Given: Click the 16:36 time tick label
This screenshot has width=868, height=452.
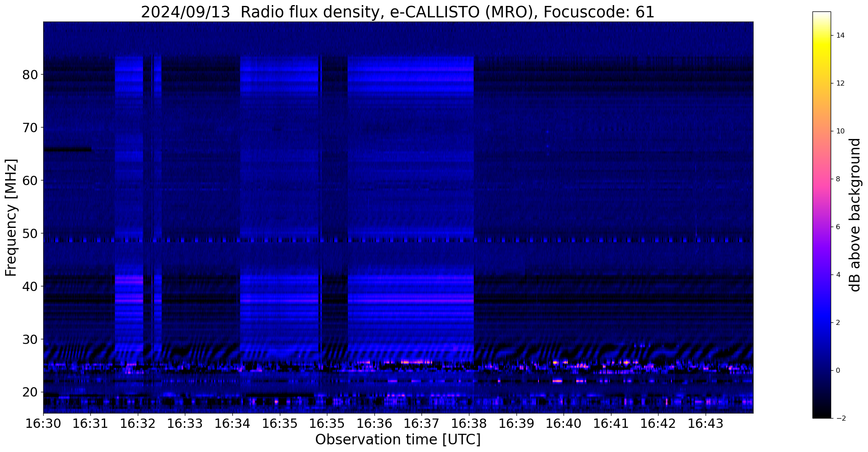Looking at the screenshot, I should tap(374, 424).
